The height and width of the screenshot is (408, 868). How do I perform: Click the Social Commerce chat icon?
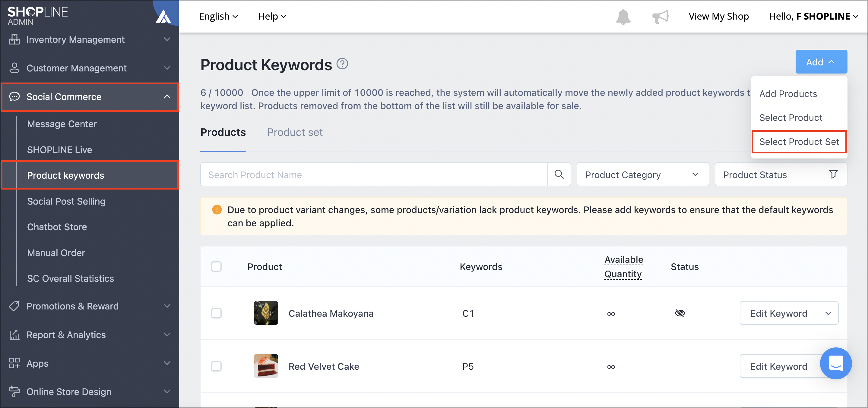click(x=14, y=97)
